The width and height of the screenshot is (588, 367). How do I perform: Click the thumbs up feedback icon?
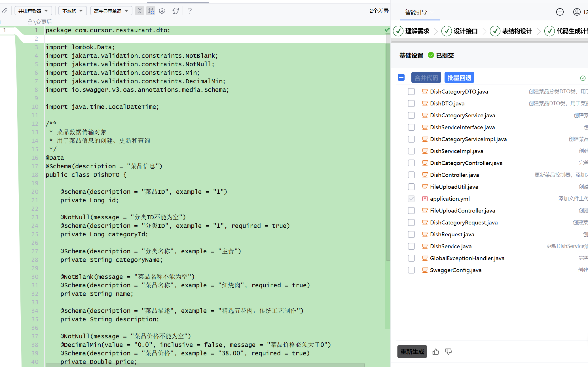point(436,352)
